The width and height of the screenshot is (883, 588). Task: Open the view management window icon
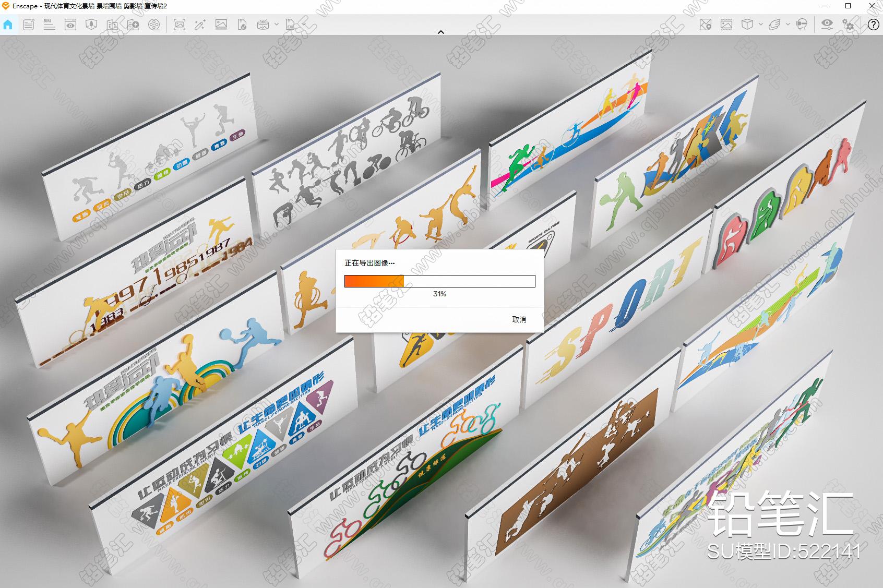click(x=70, y=25)
